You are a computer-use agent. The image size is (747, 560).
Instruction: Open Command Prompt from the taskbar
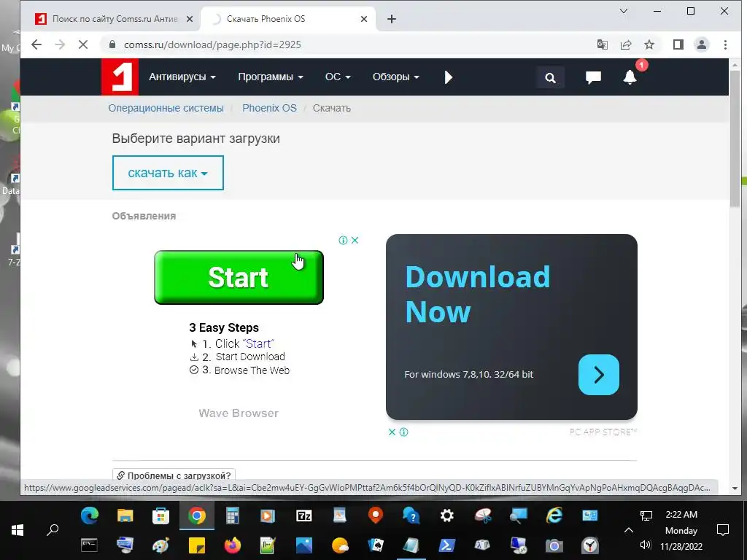pos(89,545)
